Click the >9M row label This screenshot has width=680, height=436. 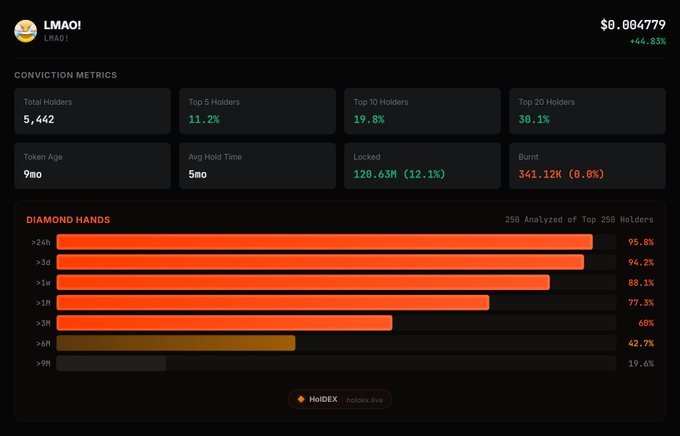(x=43, y=364)
